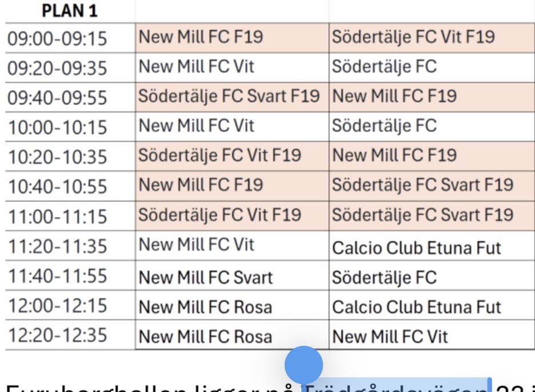Select the 10:40-10:55 time cell
The image size is (535, 392).
(57, 186)
